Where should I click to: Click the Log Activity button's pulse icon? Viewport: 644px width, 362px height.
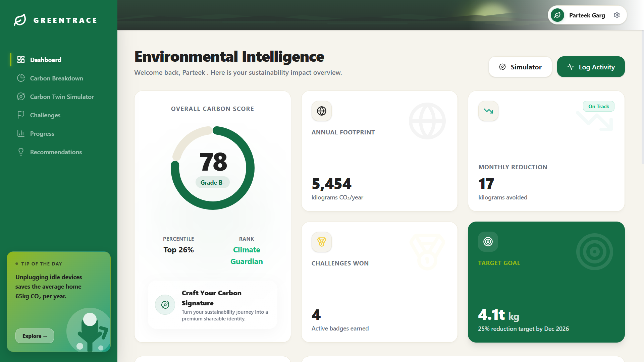coord(571,67)
